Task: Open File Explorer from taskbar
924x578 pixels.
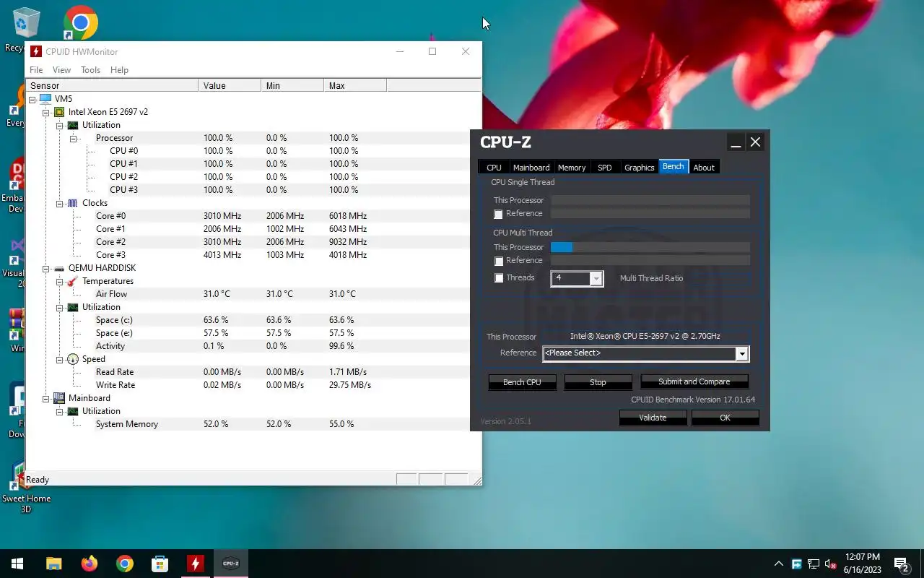Action: 53,564
